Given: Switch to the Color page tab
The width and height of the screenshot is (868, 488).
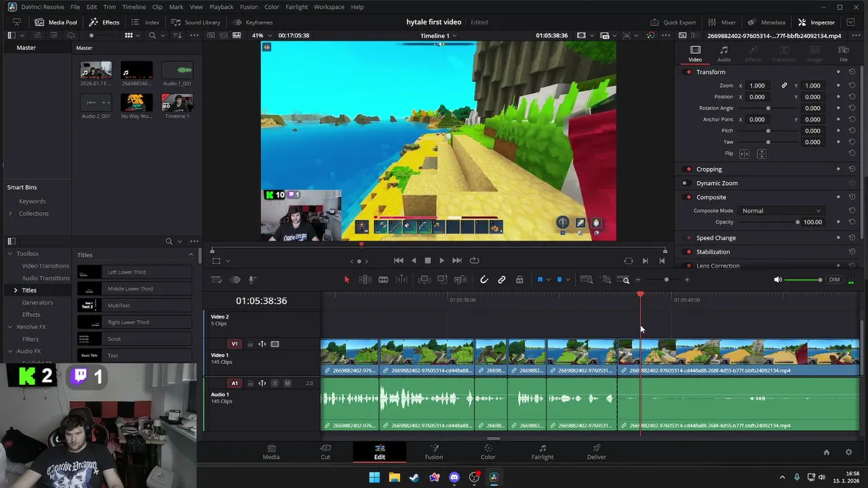Looking at the screenshot, I should [x=488, y=452].
